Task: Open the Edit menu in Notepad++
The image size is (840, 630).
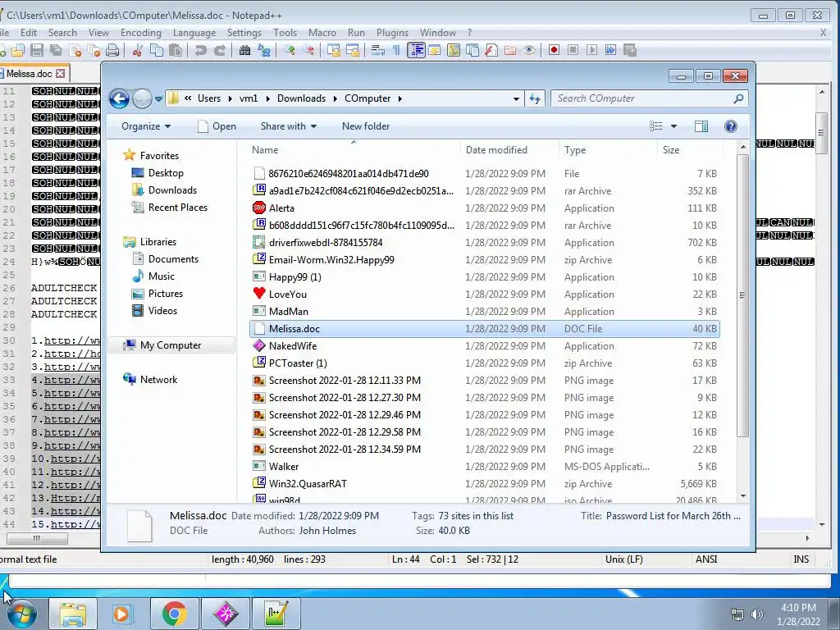Action: click(x=29, y=33)
